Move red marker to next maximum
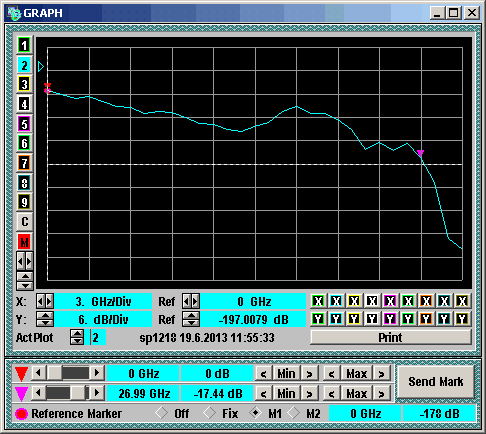This screenshot has width=486, height=434. point(381,374)
